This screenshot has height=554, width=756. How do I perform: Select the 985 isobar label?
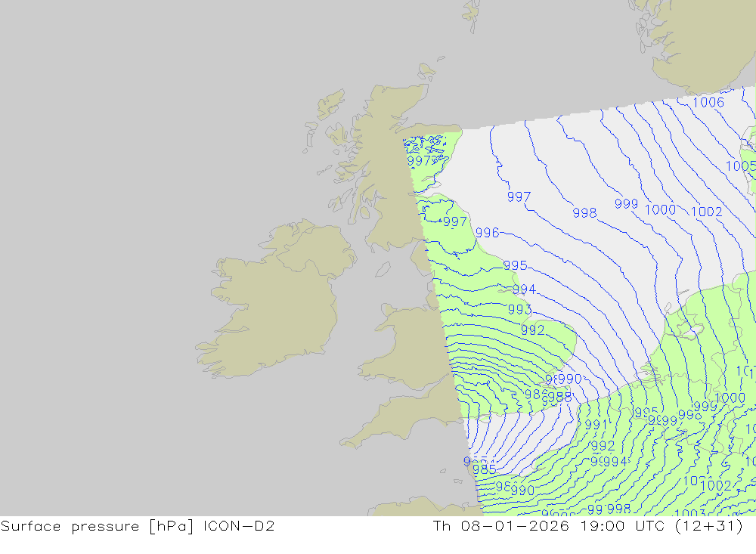[x=484, y=469]
